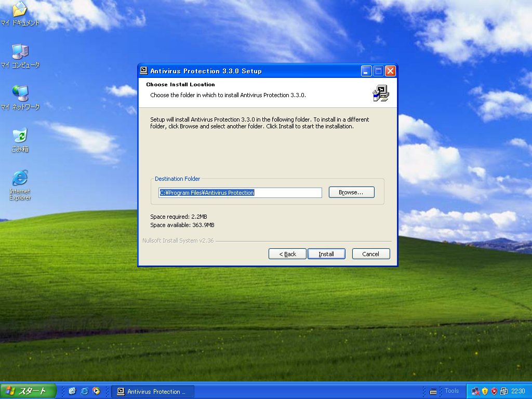Viewport: 532px width, 399px height.
Task: Go back with the < Back button
Action: tap(287, 254)
